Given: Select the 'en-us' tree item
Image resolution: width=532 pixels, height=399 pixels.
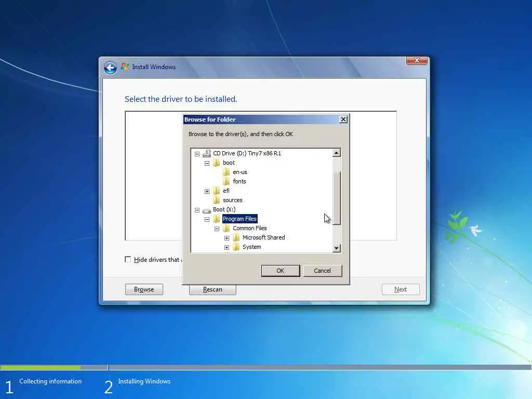Looking at the screenshot, I should point(240,172).
